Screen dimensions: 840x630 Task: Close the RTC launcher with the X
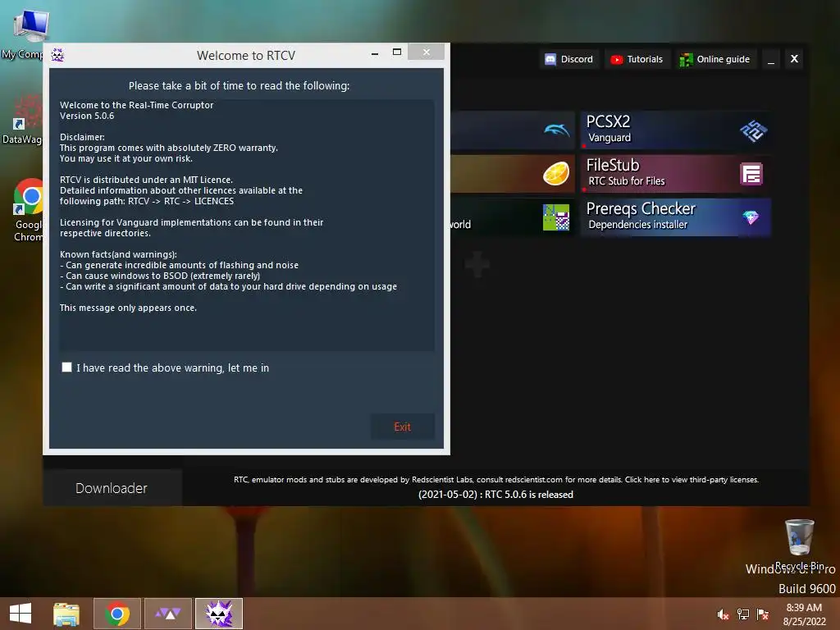point(794,59)
